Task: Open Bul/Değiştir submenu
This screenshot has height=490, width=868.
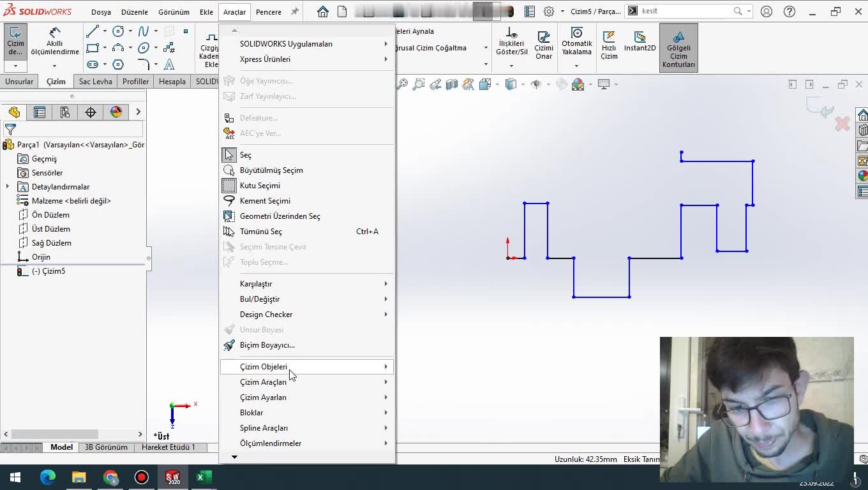Action: [x=307, y=299]
